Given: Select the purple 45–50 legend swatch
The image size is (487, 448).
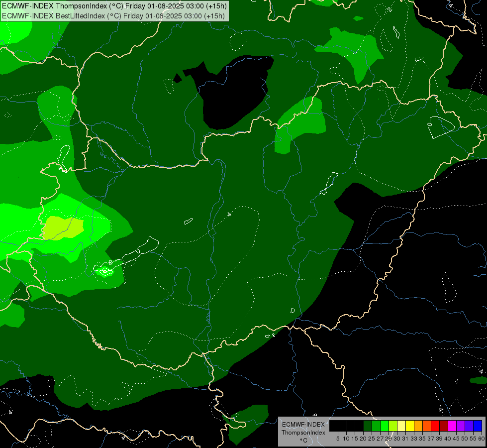Looking at the screenshot, I should pos(461,426).
